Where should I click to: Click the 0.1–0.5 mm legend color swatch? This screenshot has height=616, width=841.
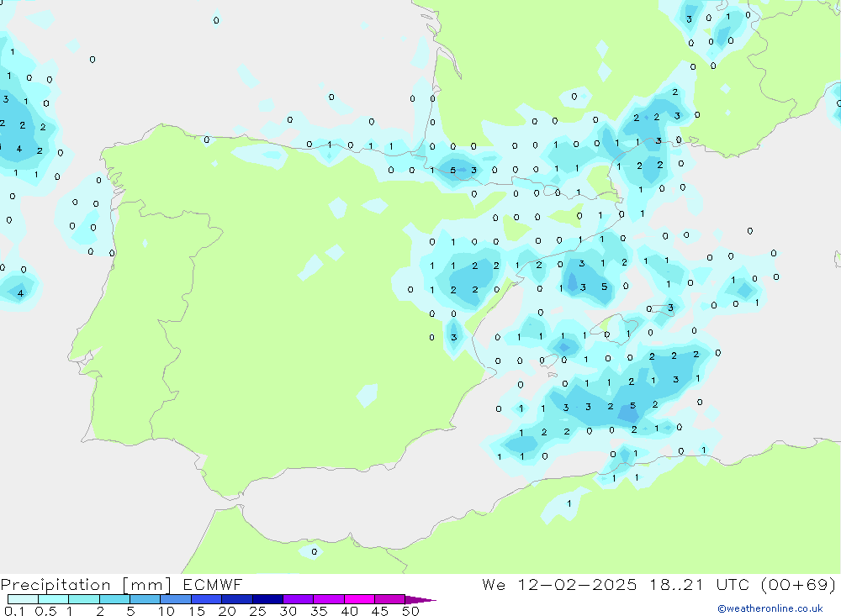click(23, 599)
